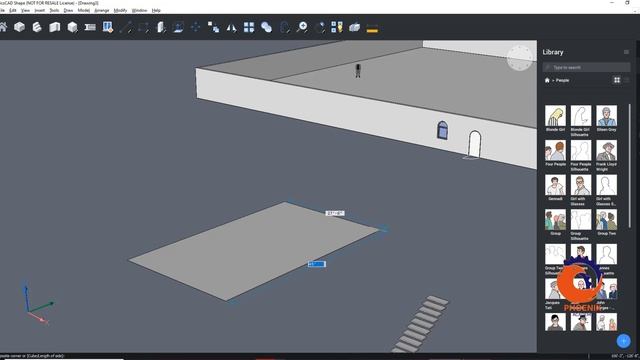Click the Home icon in the toolbar
The height and width of the screenshot is (360, 640).
pyautogui.click(x=3, y=27)
